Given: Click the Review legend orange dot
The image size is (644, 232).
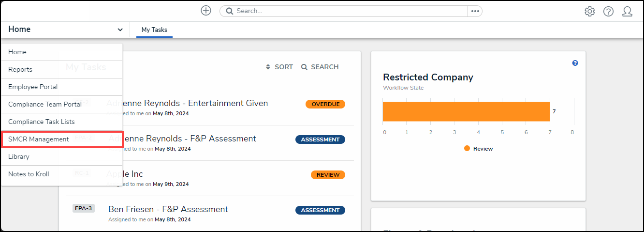Looking at the screenshot, I should pyautogui.click(x=467, y=149).
